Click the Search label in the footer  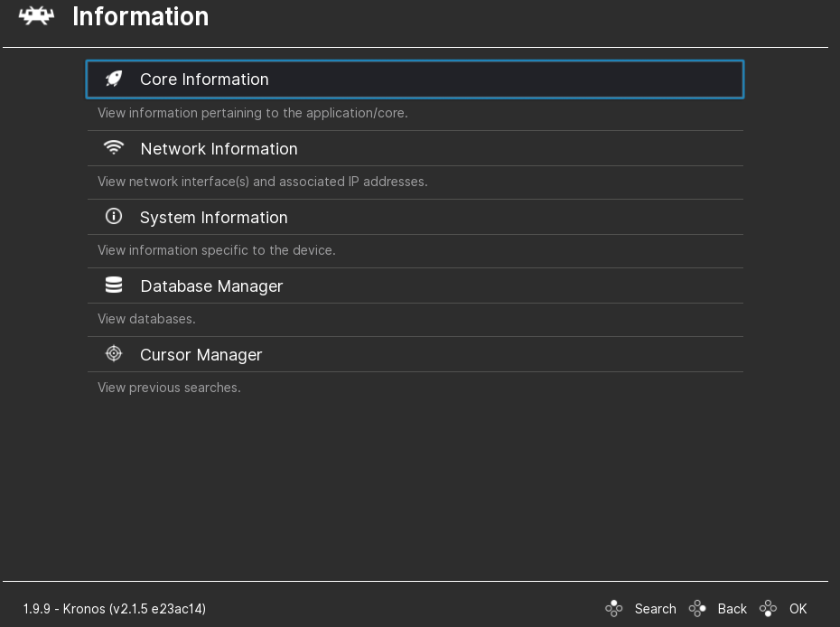pos(655,609)
